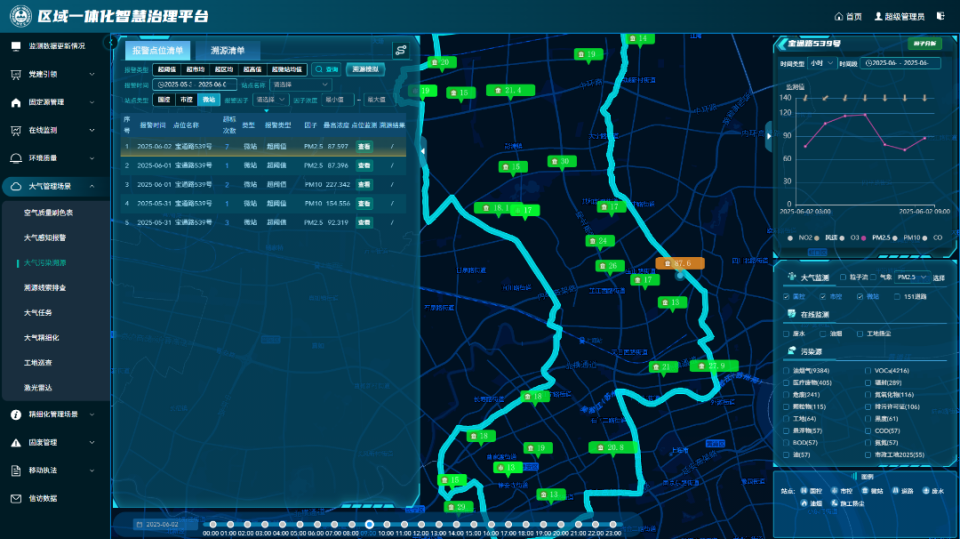Click the 精细化管理场景 info icon

tap(16, 415)
